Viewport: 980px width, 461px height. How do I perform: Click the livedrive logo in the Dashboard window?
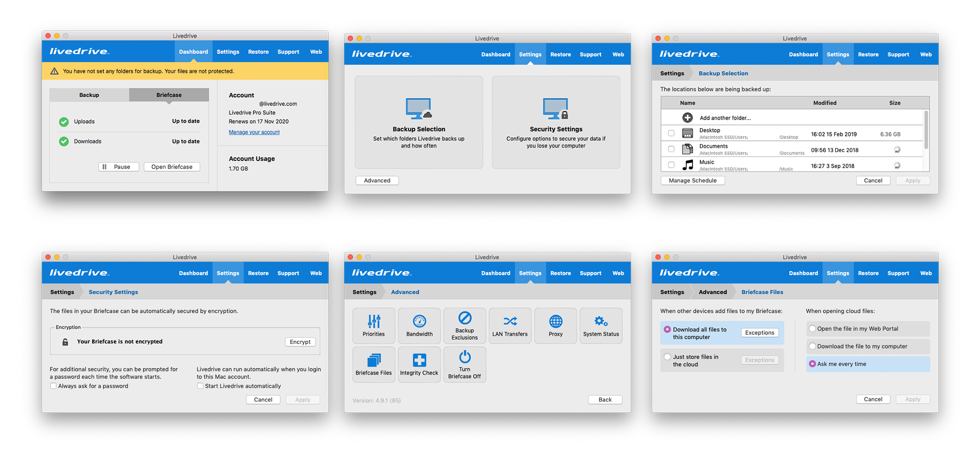click(x=79, y=51)
